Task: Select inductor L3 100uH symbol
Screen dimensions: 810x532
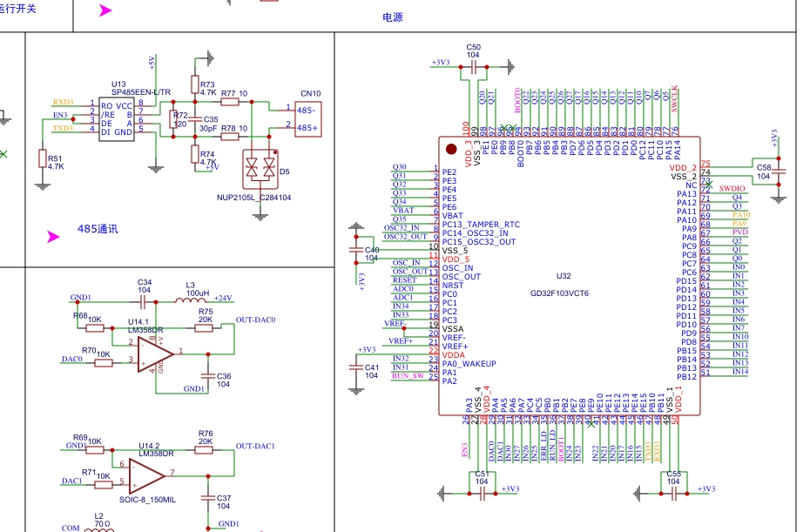Action: click(190, 299)
